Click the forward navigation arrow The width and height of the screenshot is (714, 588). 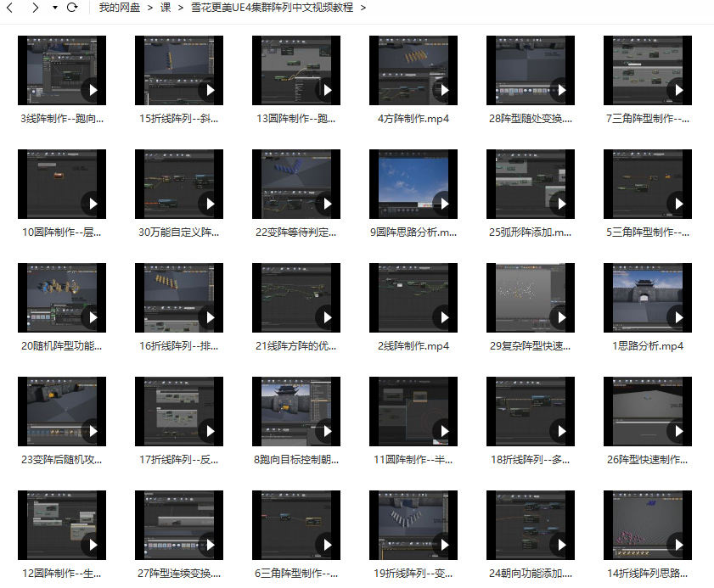click(35, 8)
